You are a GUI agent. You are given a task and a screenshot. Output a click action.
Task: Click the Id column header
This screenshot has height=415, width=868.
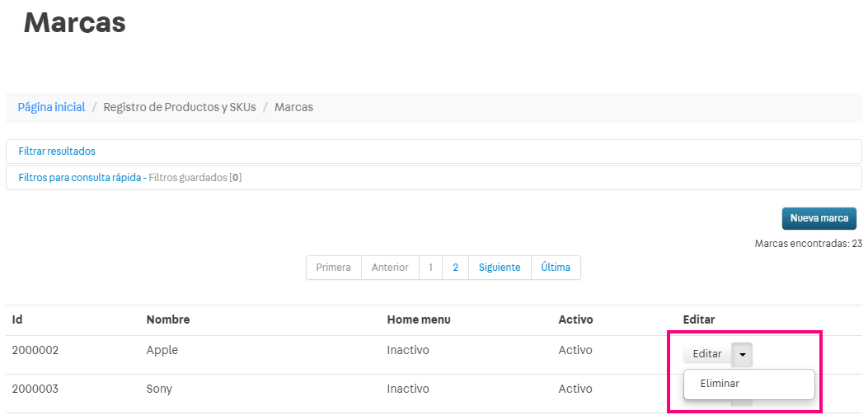(17, 319)
